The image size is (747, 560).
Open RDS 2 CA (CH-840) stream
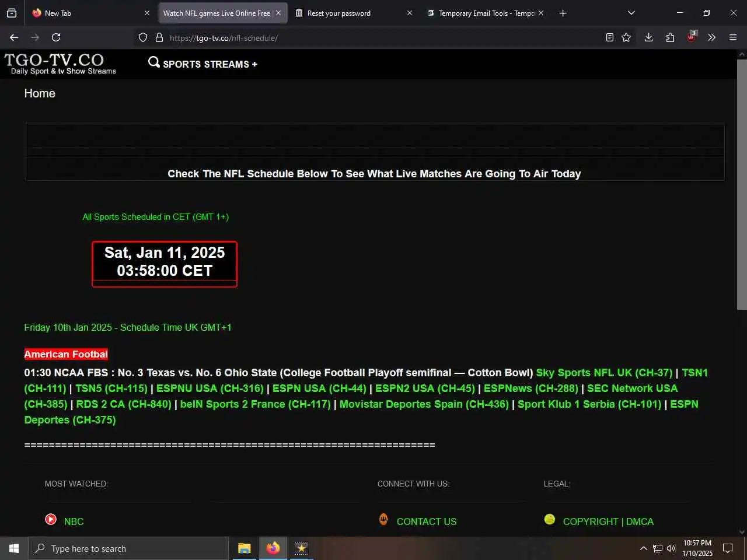tap(124, 404)
